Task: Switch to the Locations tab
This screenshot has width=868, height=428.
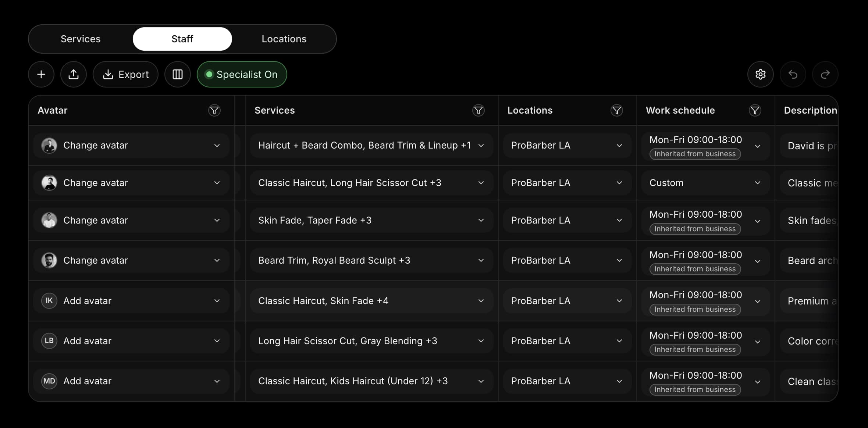Action: [284, 39]
